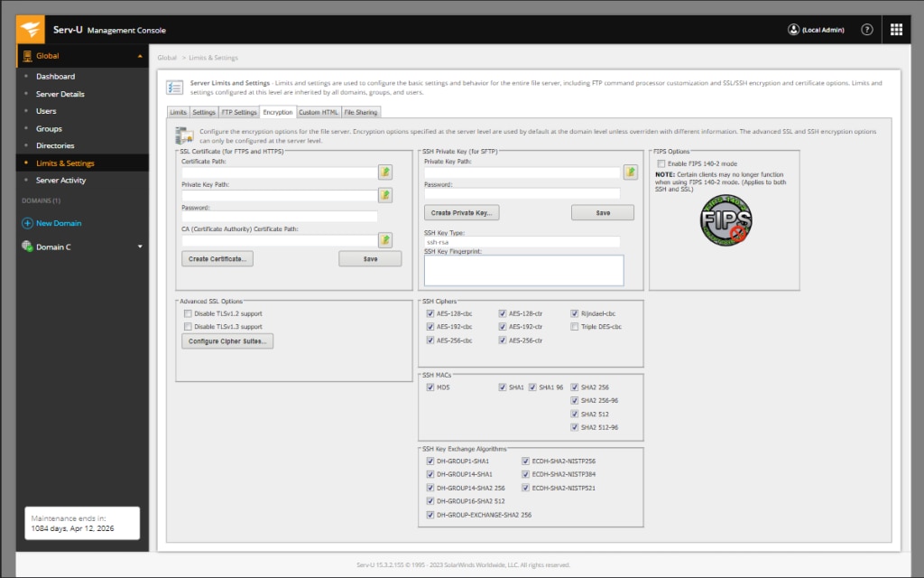Switch to the FTP Settings tab
Viewport: 924px width, 578px height.
tap(238, 112)
